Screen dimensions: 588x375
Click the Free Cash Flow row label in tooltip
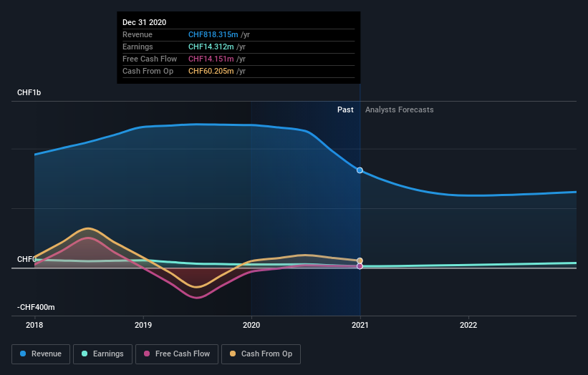(150, 59)
